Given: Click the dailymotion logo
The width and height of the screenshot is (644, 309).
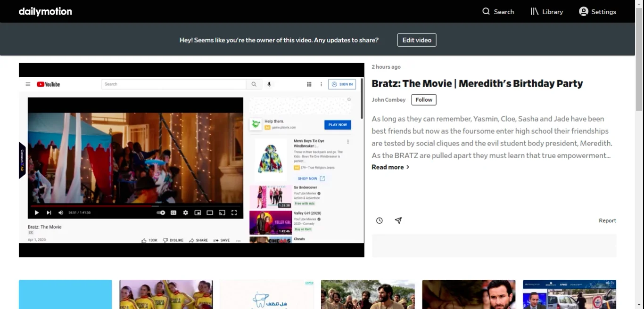Looking at the screenshot, I should (45, 11).
